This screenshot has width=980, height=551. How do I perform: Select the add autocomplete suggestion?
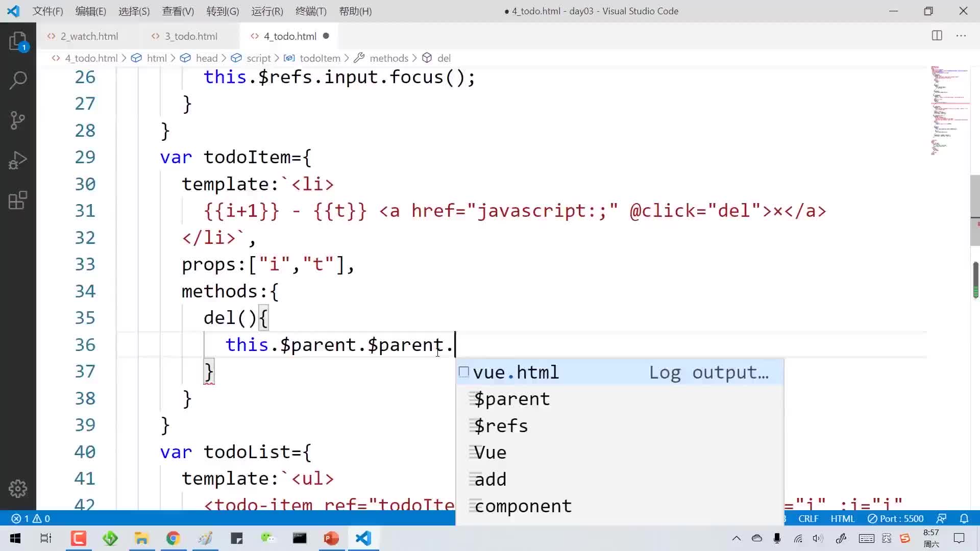(x=492, y=479)
